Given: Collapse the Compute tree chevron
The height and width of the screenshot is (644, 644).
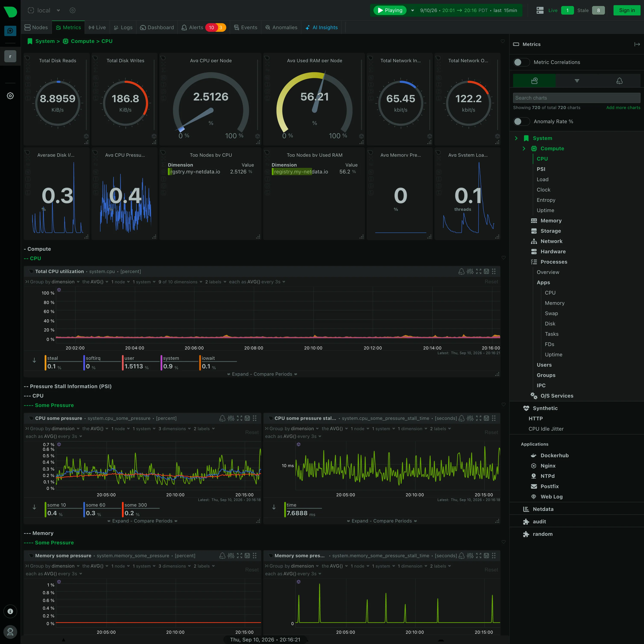Looking at the screenshot, I should (x=524, y=148).
